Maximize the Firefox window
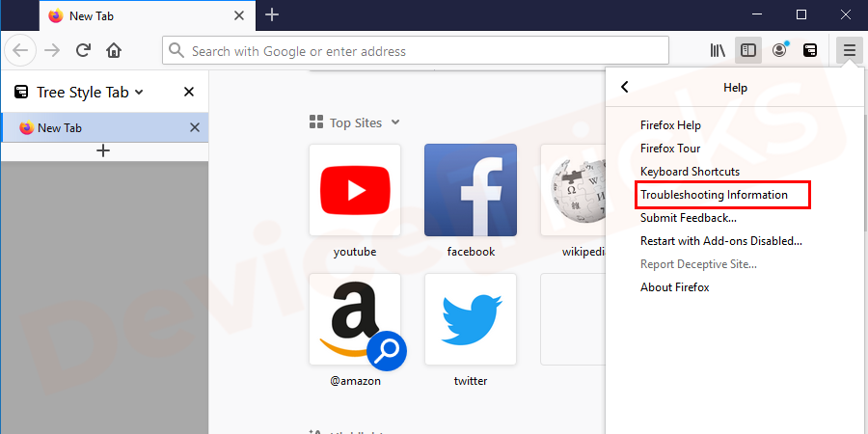 coord(801,14)
